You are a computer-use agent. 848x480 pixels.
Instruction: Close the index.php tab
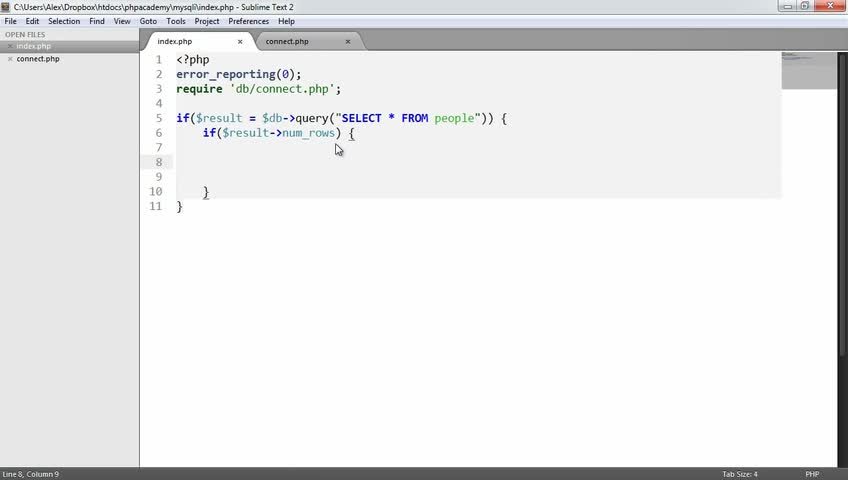tap(240, 42)
